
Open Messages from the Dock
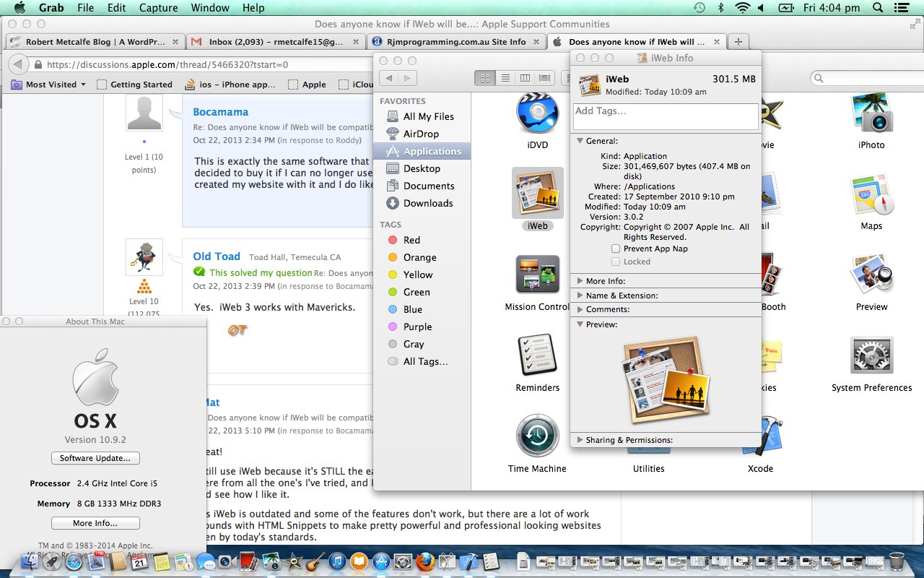205,562
